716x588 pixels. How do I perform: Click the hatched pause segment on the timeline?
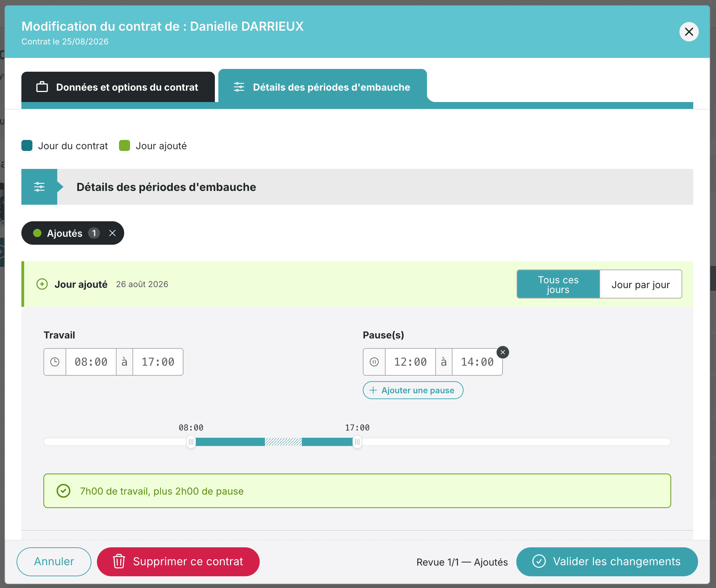(x=283, y=442)
